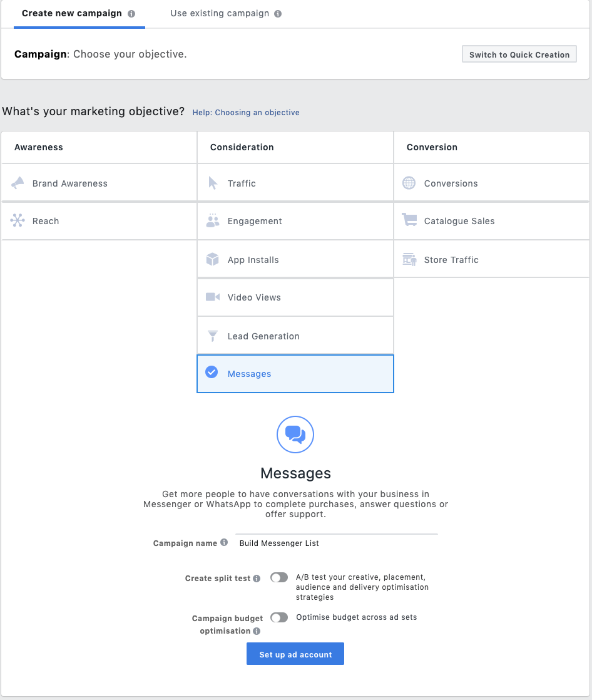The width and height of the screenshot is (592, 700).
Task: Deselect the checked Messages objective
Action: [295, 374]
